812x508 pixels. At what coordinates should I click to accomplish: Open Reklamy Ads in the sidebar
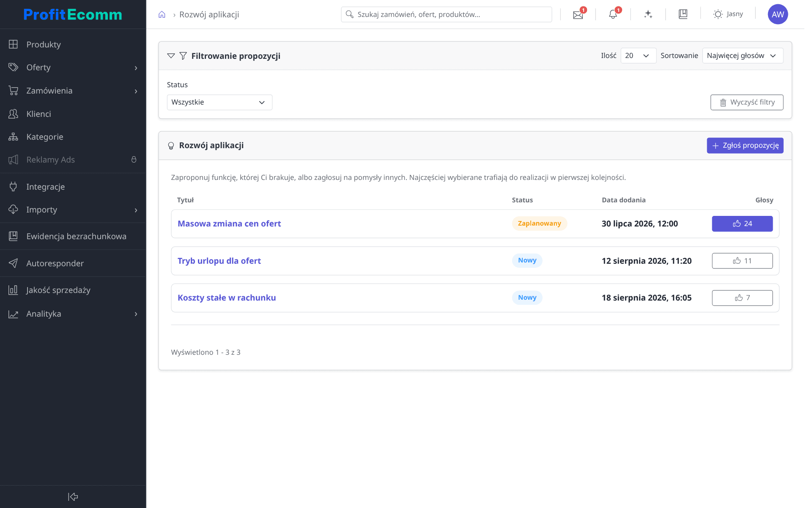(73, 160)
